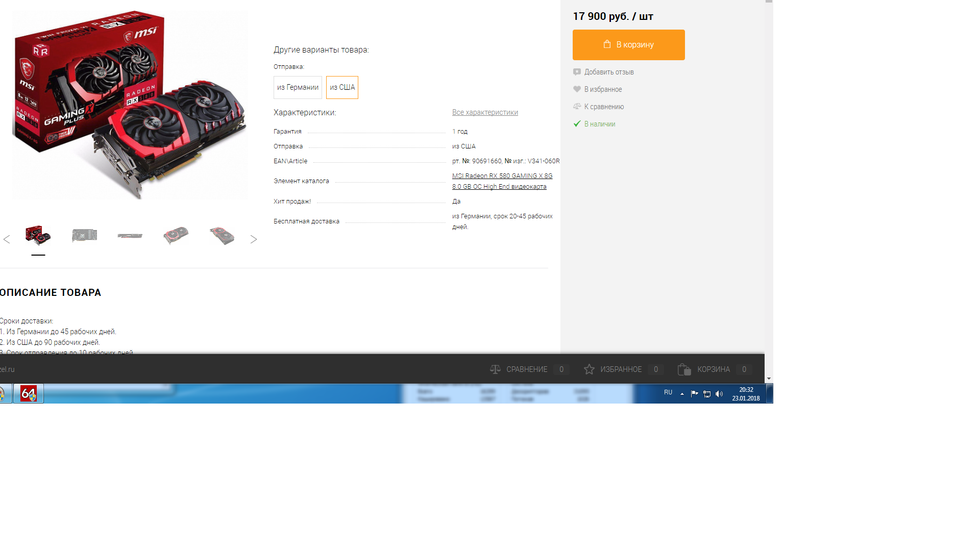This screenshot has height=551, width=980.
Task: Click the price text 17 900 руб. / шт
Action: click(x=613, y=16)
